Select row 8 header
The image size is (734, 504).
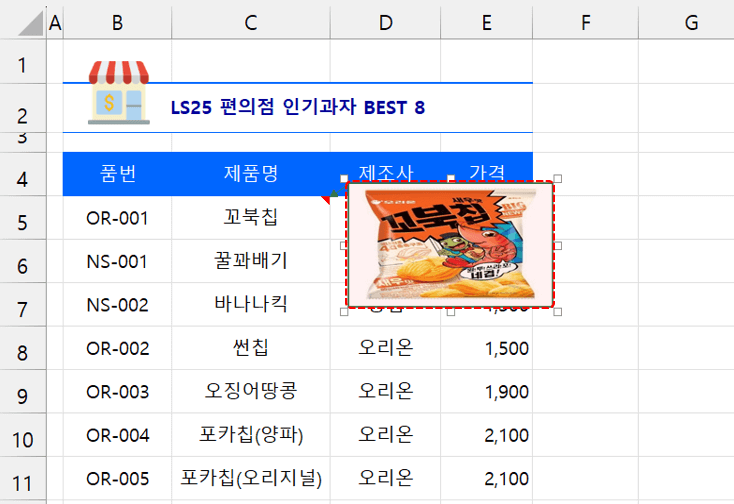pos(22,348)
